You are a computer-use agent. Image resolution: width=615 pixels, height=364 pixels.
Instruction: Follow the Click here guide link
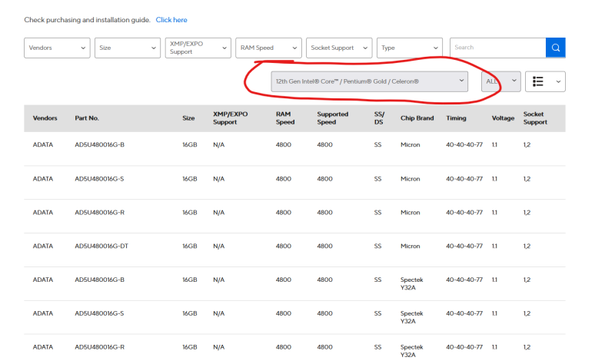(x=171, y=20)
